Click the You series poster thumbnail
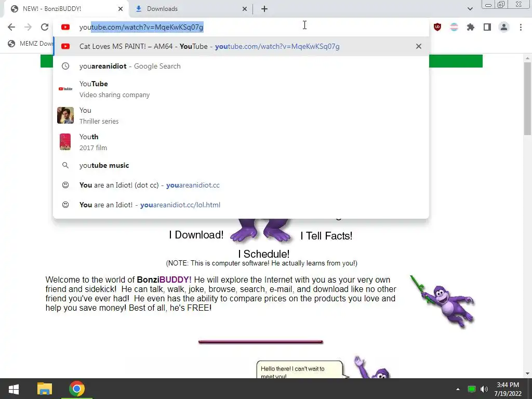 coord(65,115)
